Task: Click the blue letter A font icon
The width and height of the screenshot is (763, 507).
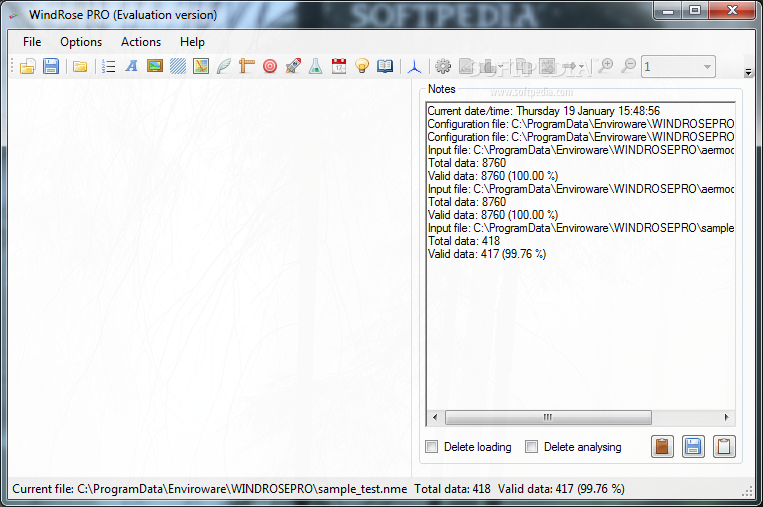Action: click(x=131, y=66)
